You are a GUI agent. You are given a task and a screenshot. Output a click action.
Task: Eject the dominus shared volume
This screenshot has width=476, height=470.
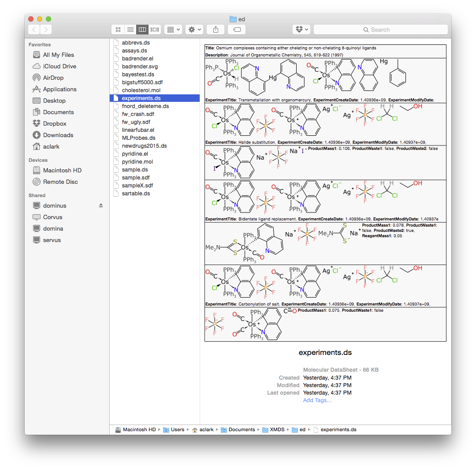[101, 205]
